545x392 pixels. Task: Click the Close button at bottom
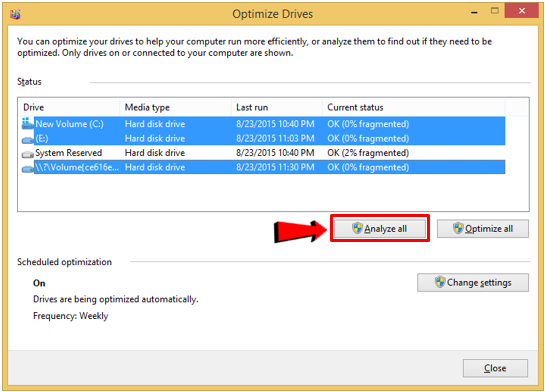tap(495, 368)
